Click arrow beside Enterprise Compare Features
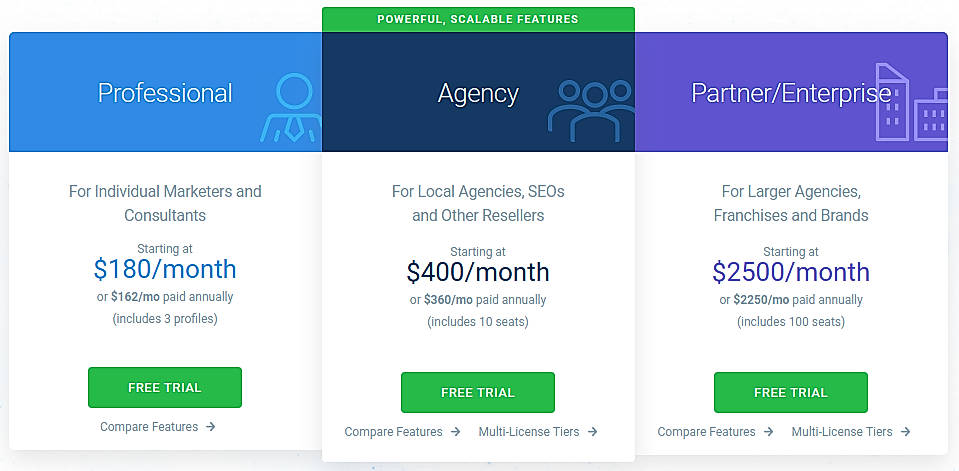959x471 pixels. coord(768,432)
